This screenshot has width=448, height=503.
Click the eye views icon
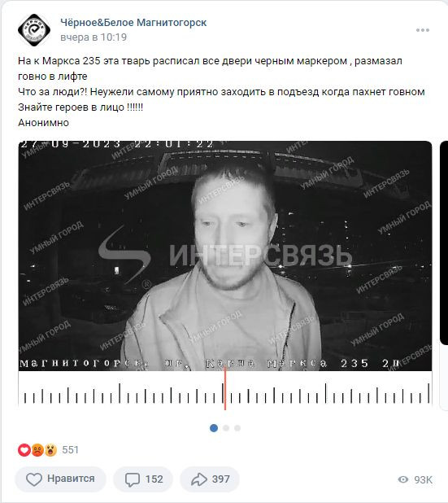click(403, 479)
